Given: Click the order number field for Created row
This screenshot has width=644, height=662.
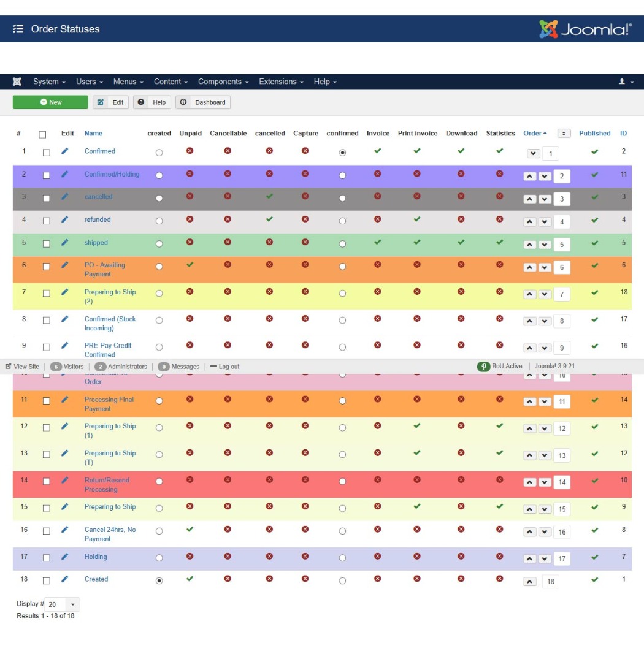Looking at the screenshot, I should point(550,582).
